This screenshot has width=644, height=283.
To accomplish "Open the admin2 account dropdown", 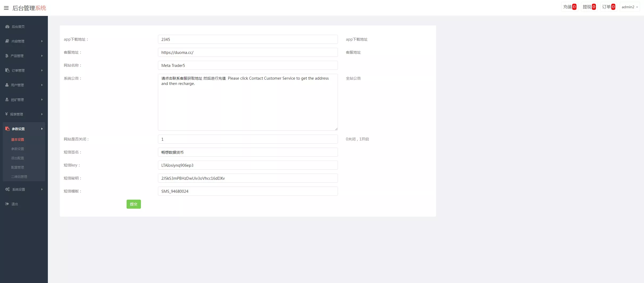I will coord(630,7).
